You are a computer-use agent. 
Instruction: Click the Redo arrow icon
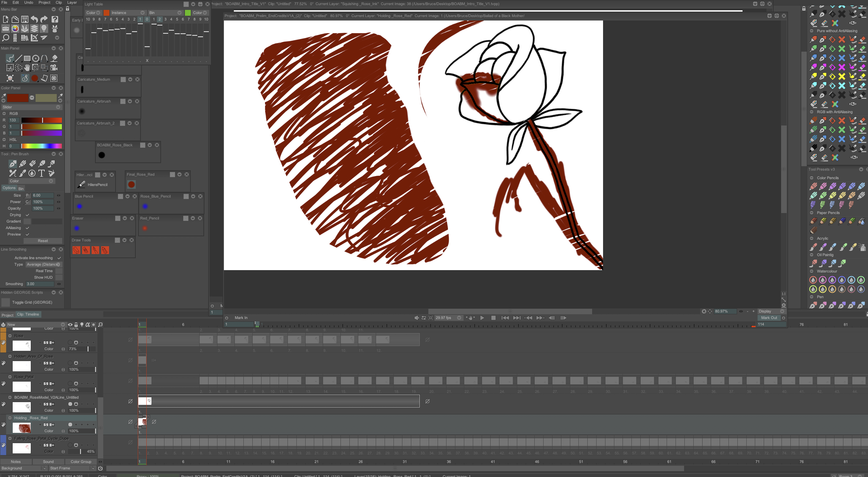(x=44, y=19)
